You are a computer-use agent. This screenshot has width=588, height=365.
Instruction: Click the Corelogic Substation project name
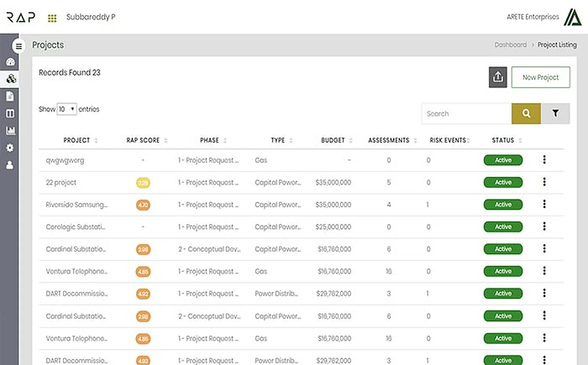tap(75, 227)
